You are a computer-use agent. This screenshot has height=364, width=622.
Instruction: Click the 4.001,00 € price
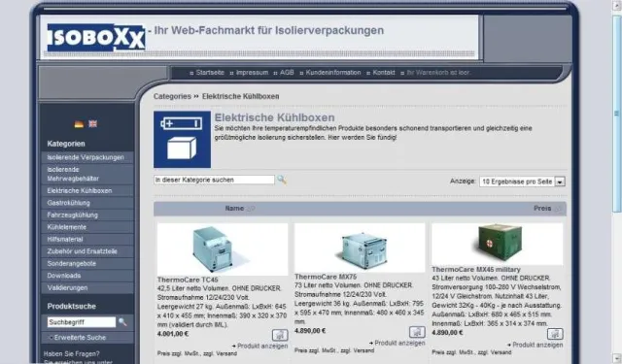point(173,334)
